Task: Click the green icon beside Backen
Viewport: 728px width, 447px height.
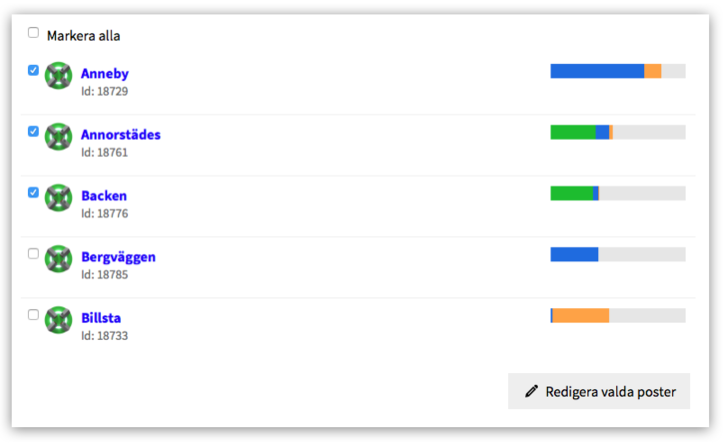Action: (x=59, y=198)
